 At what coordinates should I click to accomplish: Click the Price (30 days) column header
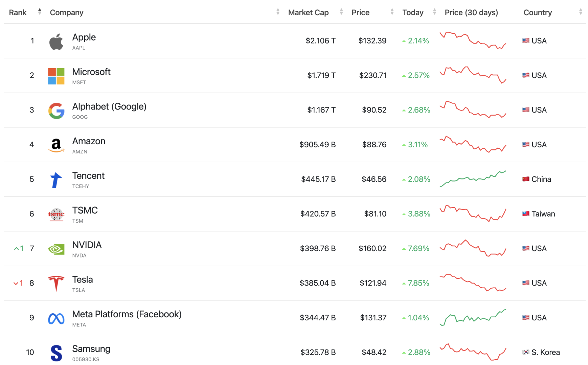pyautogui.click(x=471, y=13)
